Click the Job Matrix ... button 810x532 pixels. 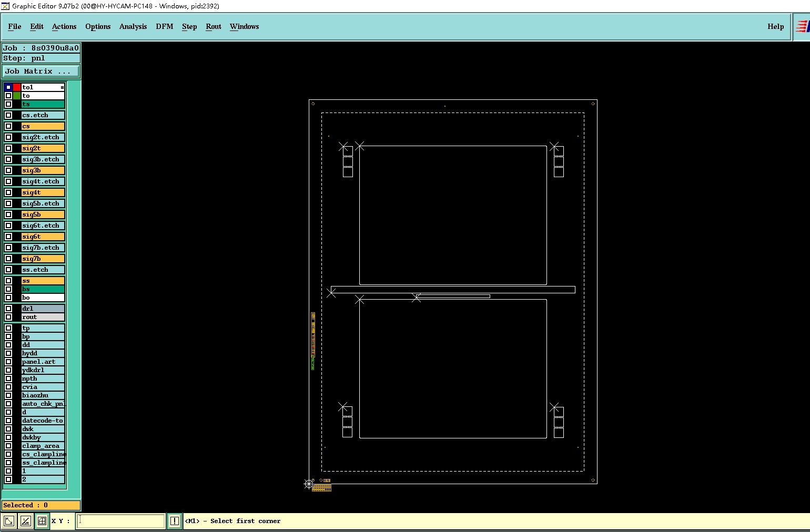[42, 71]
